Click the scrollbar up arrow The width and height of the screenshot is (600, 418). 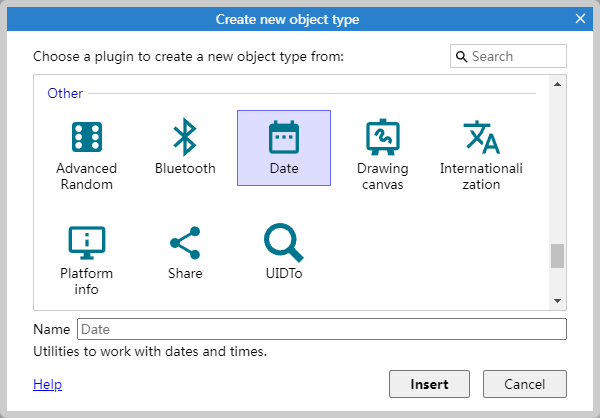(558, 84)
